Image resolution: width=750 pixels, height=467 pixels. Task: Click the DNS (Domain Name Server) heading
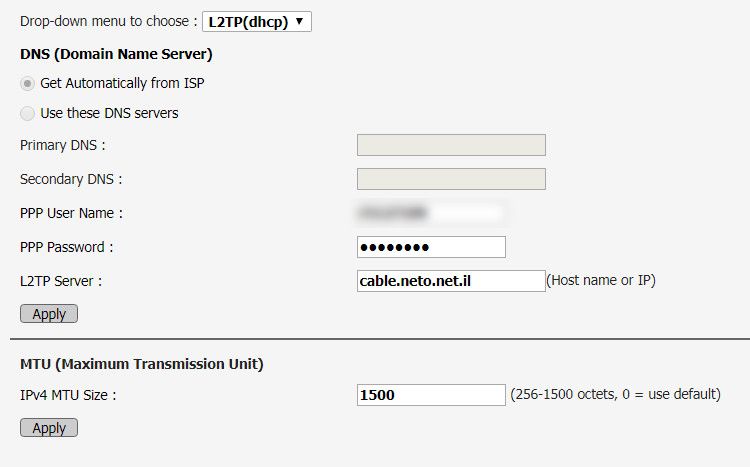tap(116, 54)
